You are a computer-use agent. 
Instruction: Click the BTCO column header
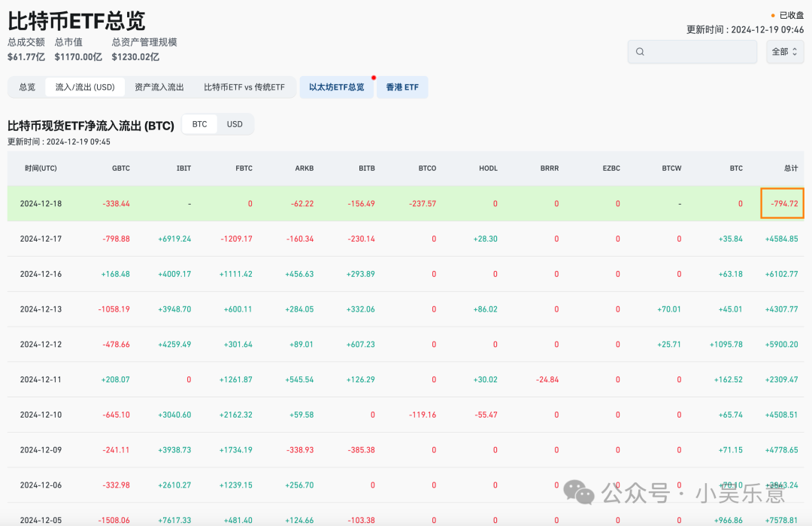click(x=427, y=169)
